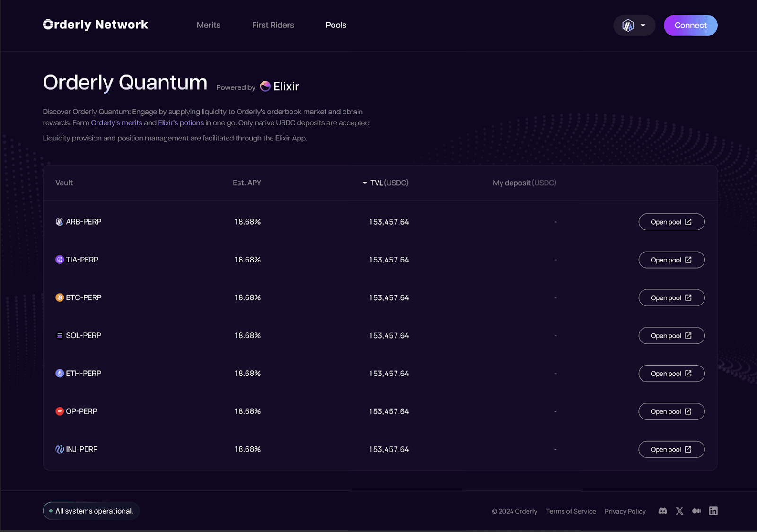
Task: Open pool for SOL-PERP
Action: pos(671,335)
